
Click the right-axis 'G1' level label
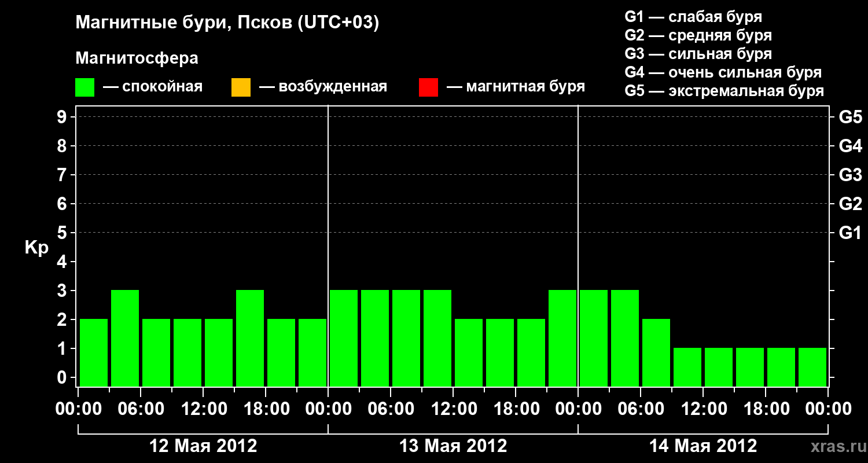coord(850,233)
